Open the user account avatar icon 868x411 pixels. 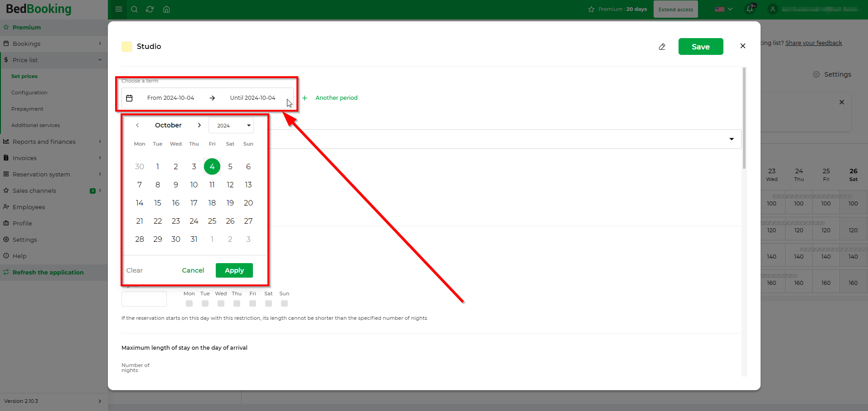[x=773, y=9]
